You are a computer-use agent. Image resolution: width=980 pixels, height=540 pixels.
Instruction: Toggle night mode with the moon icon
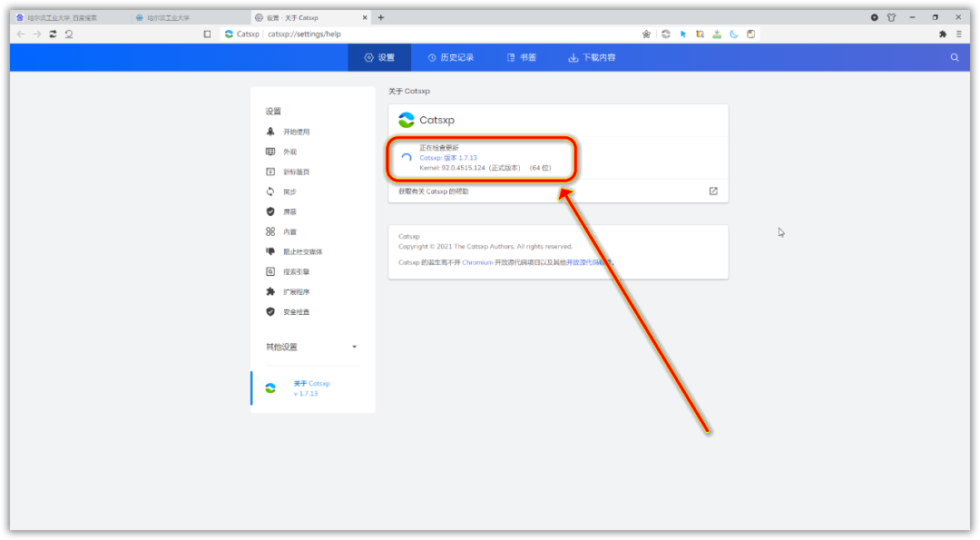[x=734, y=34]
